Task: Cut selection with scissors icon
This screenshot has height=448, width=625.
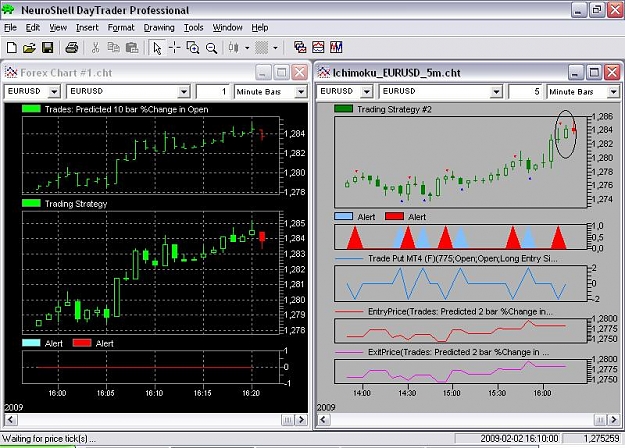Action: (95, 48)
